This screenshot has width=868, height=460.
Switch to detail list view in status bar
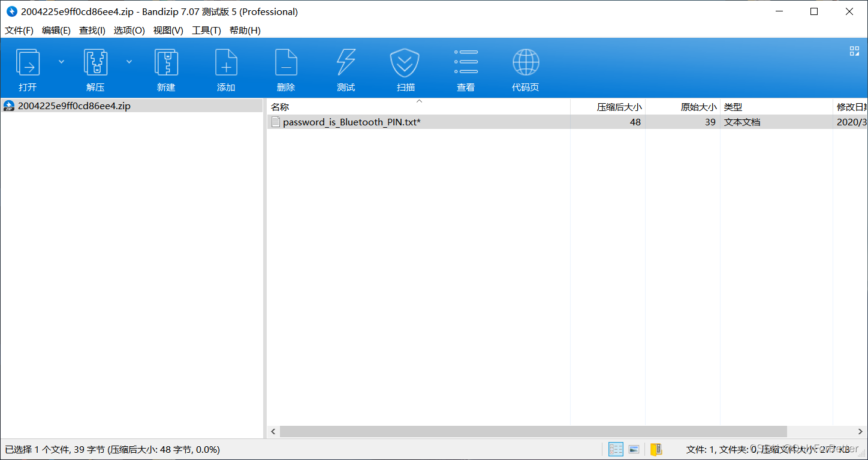click(x=616, y=449)
